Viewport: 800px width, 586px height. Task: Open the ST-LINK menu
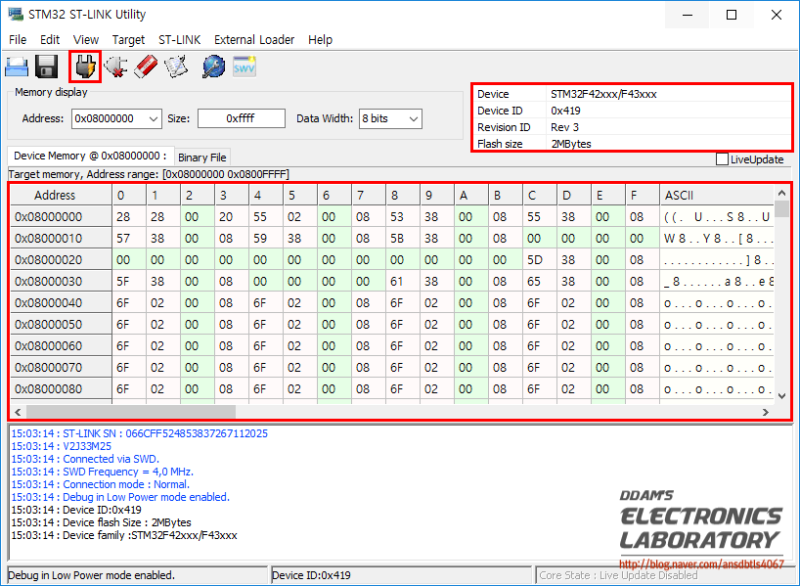pos(179,40)
